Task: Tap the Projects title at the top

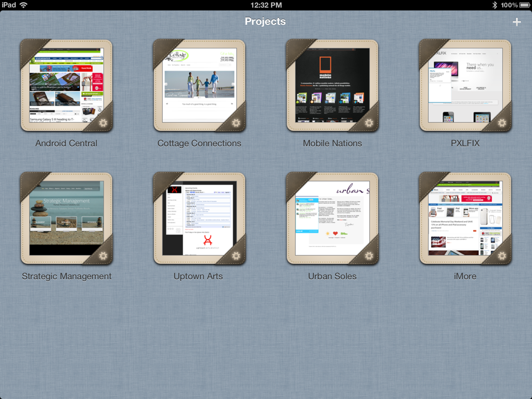Action: point(265,21)
